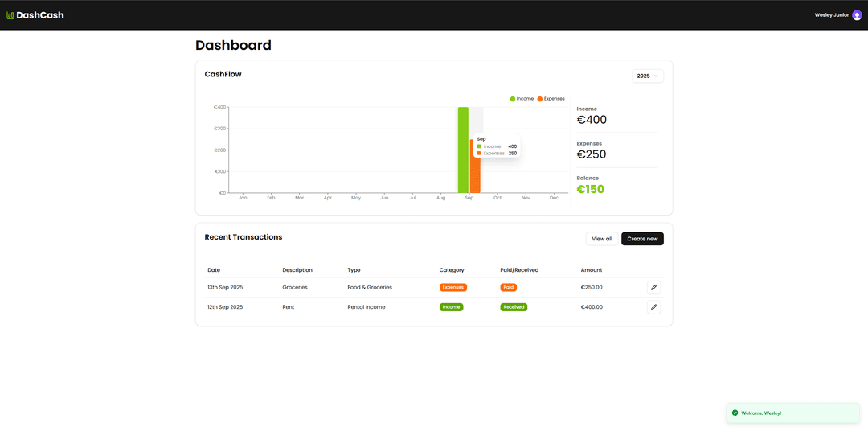This screenshot has width=868, height=431.
Task: Click the Create new button
Action: pyautogui.click(x=642, y=239)
